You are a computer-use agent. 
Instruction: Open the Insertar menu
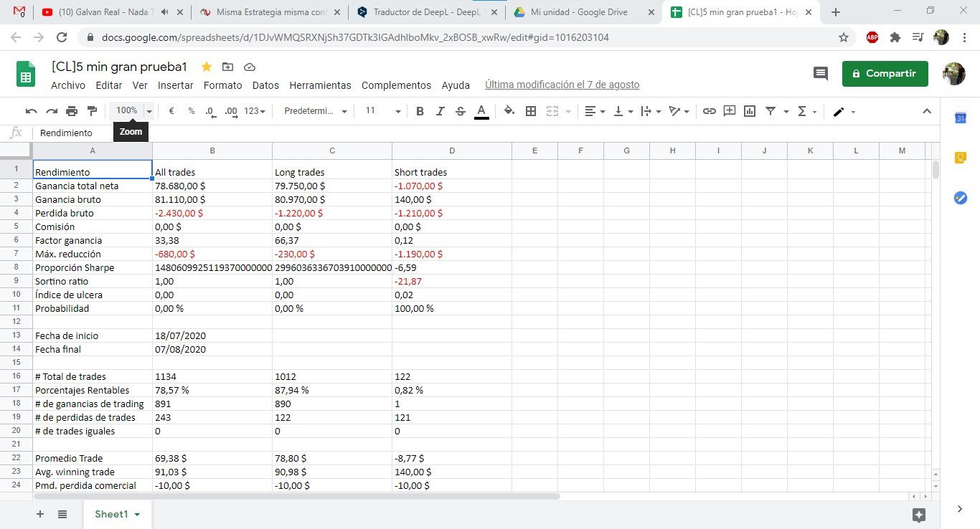(176, 85)
